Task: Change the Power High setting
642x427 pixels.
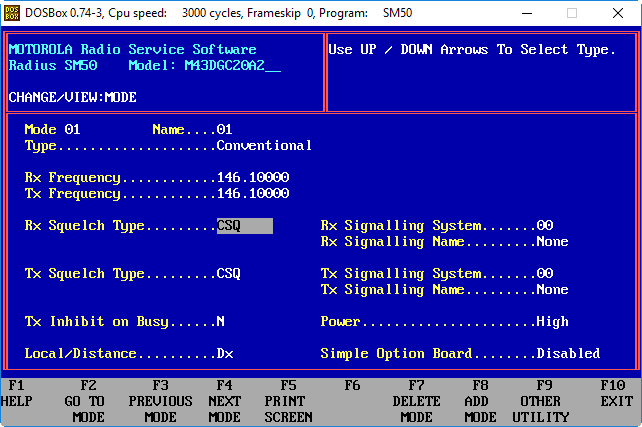Action: (552, 322)
